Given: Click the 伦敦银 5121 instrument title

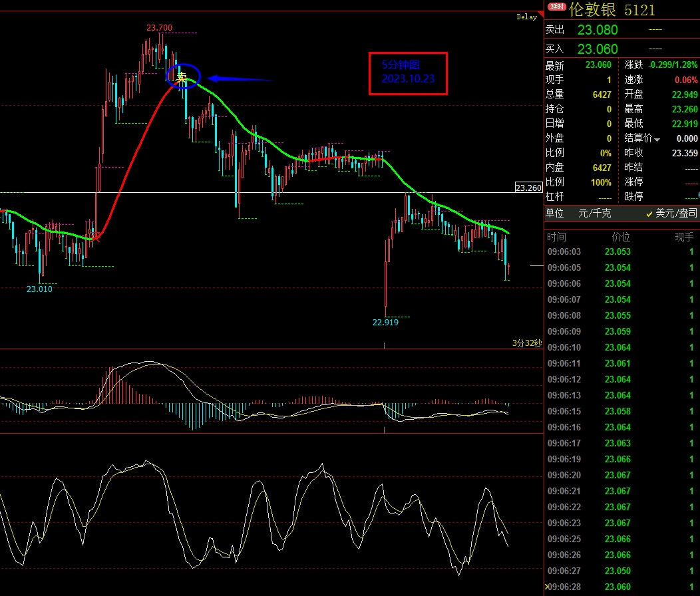Looking at the screenshot, I should [612, 9].
